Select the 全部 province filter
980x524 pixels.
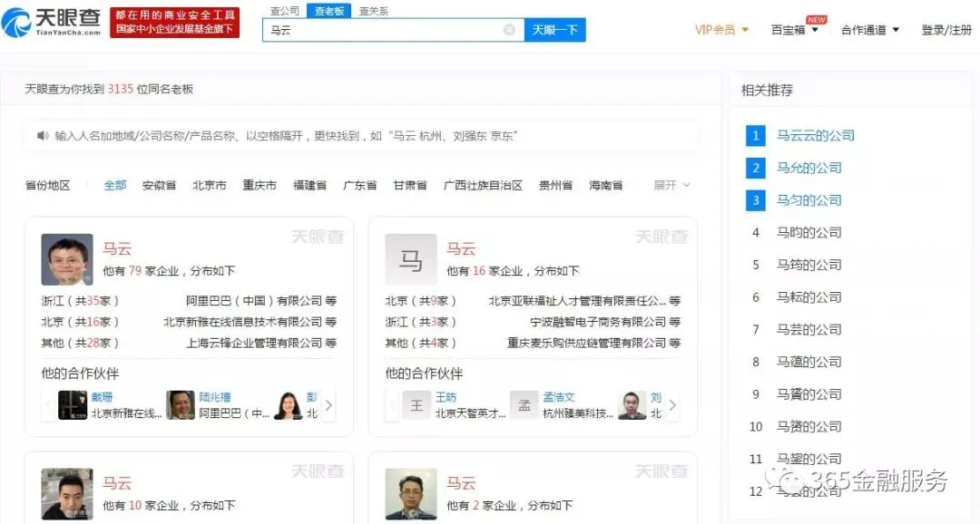pos(115,185)
